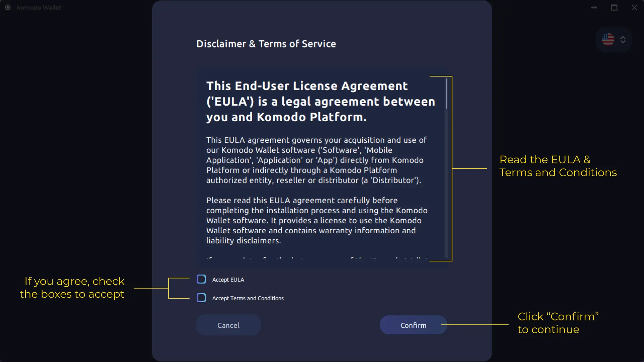
Task: Click the maximize window button
Action: pos(614,7)
